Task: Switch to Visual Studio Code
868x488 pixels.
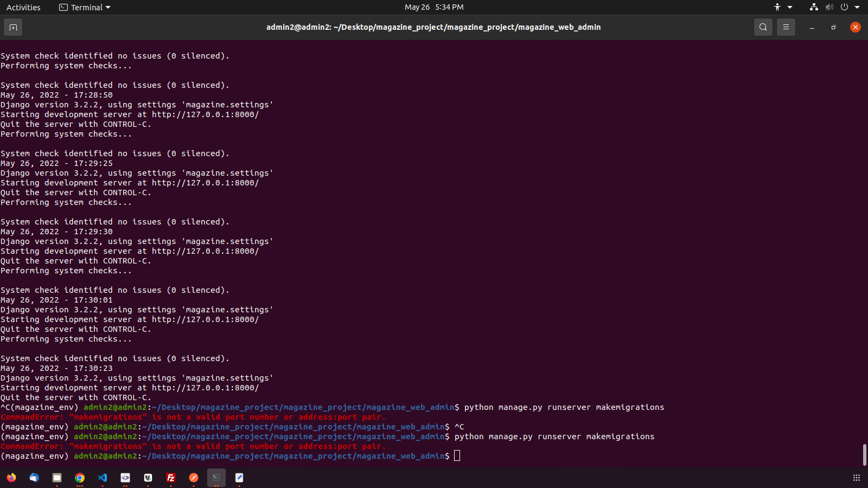Action: (103, 478)
